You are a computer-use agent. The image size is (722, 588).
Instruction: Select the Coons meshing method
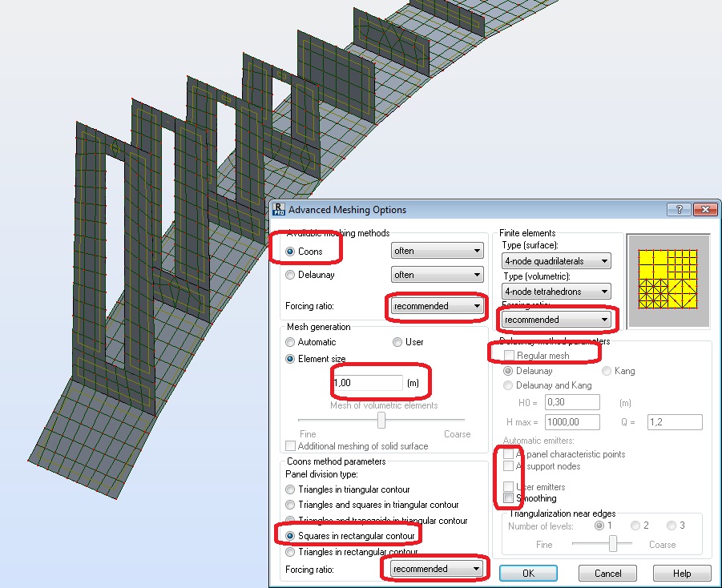tap(290, 250)
